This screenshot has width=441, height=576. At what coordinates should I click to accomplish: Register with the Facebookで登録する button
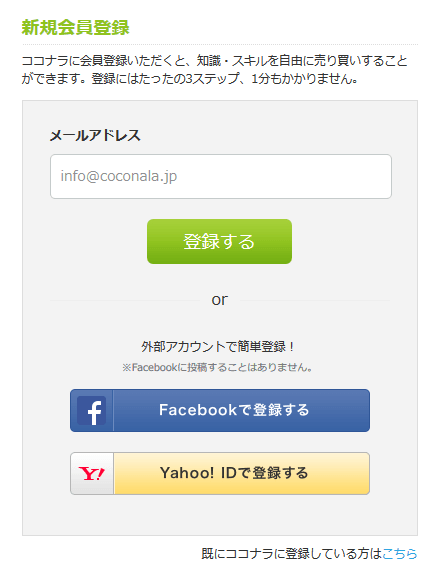pos(220,410)
